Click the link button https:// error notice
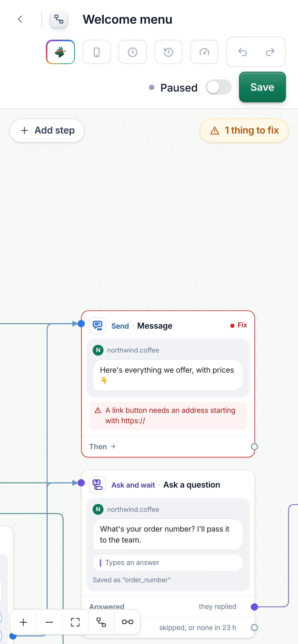This screenshot has width=298, height=644. (x=168, y=416)
